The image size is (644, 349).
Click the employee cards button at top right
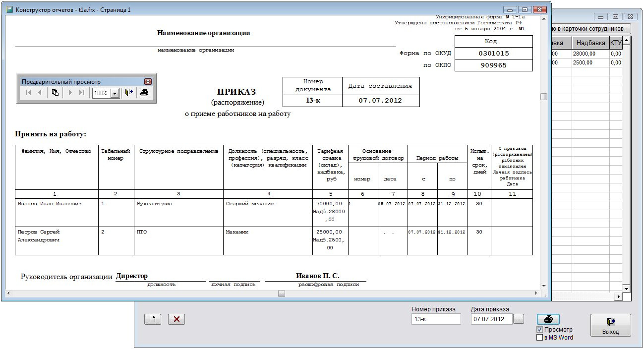(x=590, y=29)
